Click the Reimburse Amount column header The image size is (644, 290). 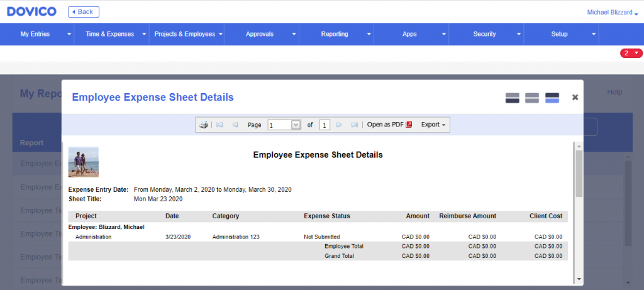[467, 216]
